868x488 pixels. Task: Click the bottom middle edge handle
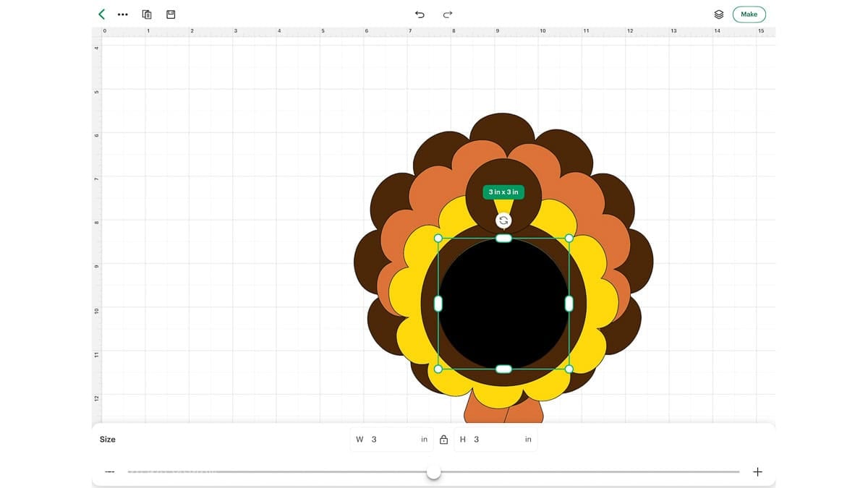click(x=503, y=369)
